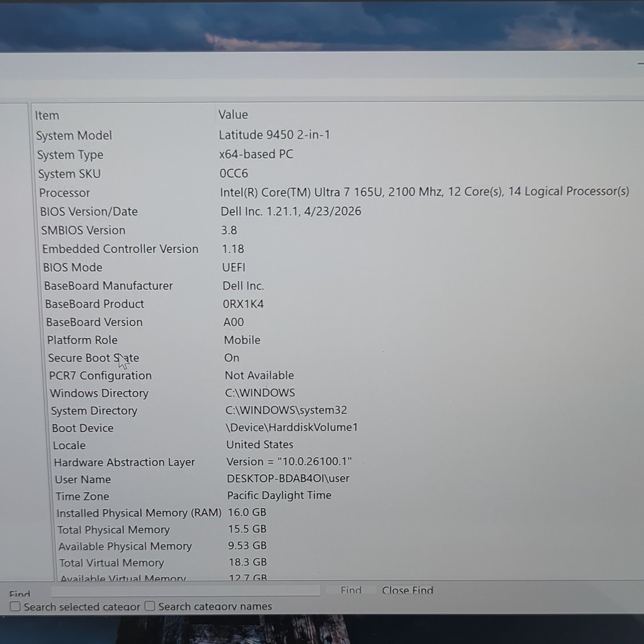Select the Platform Role row label
This screenshot has width=644, height=644.
(x=82, y=340)
